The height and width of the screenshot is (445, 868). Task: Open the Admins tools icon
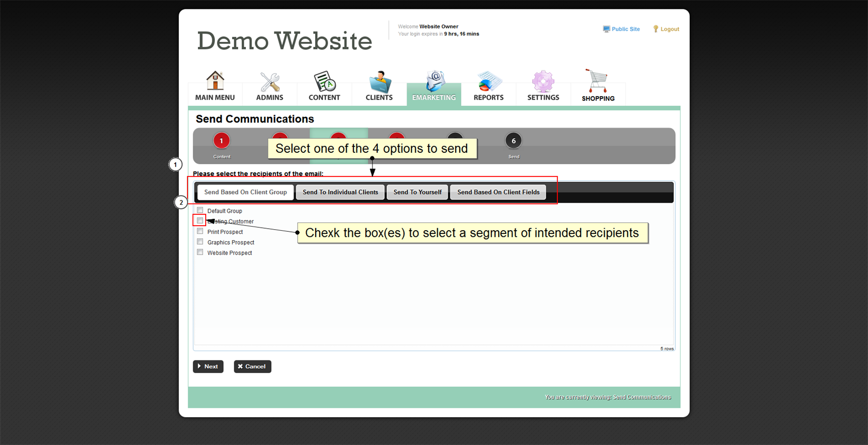270,82
